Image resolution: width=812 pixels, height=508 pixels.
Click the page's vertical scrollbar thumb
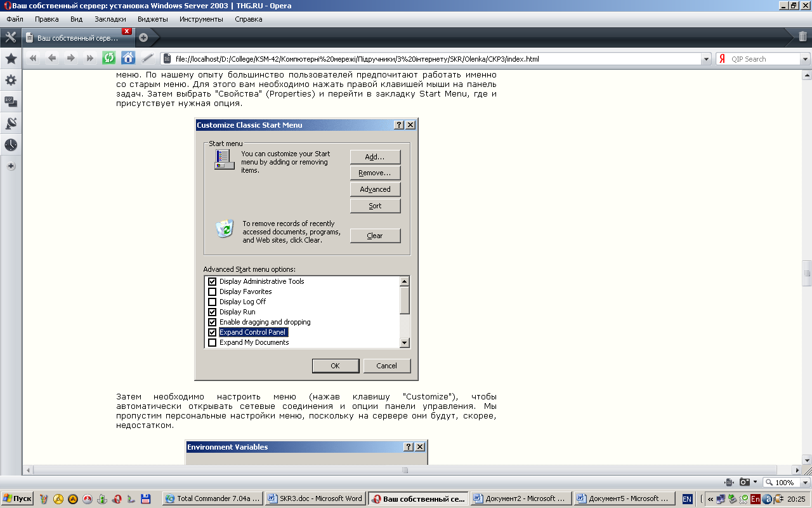coord(807,273)
